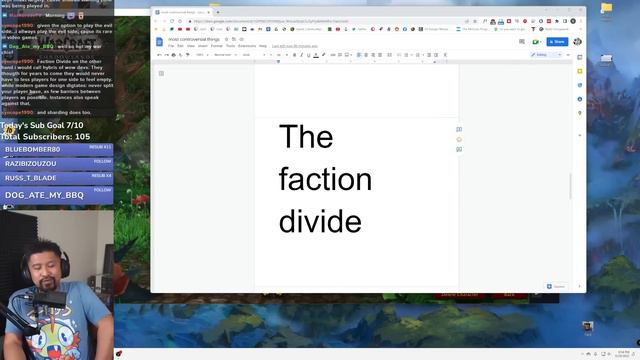Decrease font size with minus button

[271, 55]
